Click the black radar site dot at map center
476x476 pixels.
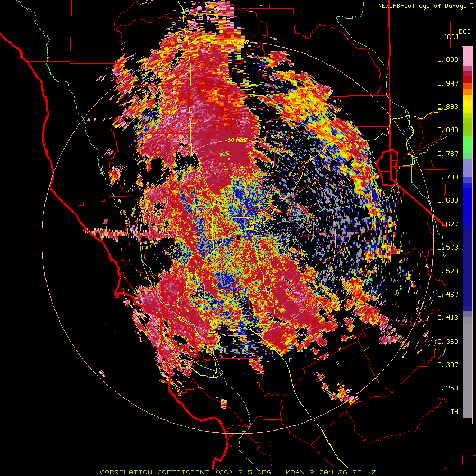coord(239,237)
